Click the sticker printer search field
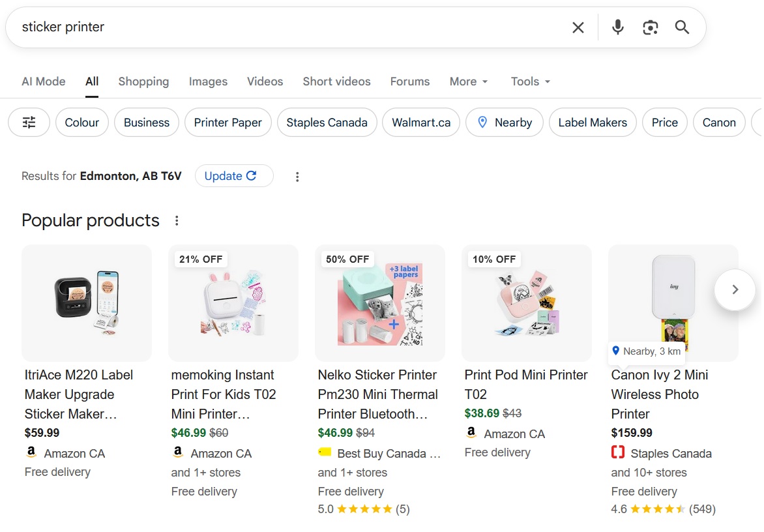This screenshot has height=532, width=764. click(287, 27)
